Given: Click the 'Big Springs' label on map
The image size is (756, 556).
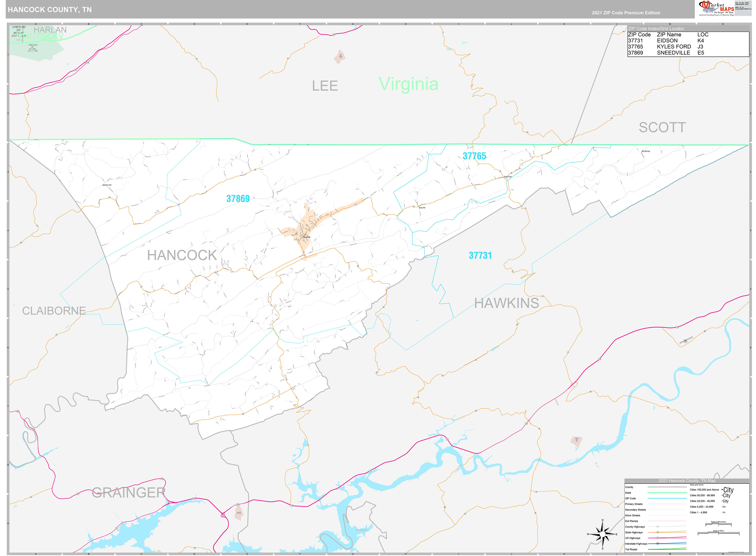Looking at the screenshot, I should coord(646,151).
